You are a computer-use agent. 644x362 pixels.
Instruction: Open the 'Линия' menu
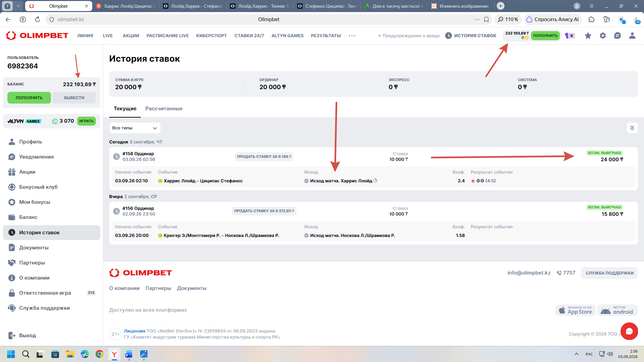[85, 36]
